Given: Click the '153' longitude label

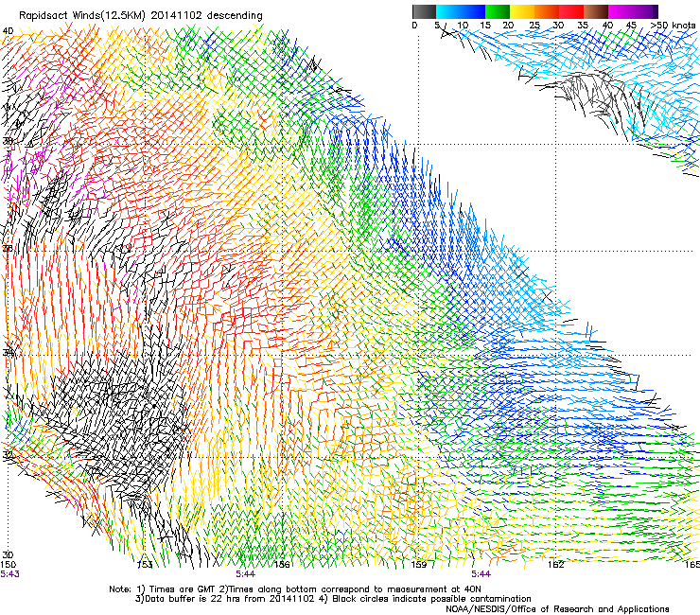Looking at the screenshot, I should pos(145,565).
